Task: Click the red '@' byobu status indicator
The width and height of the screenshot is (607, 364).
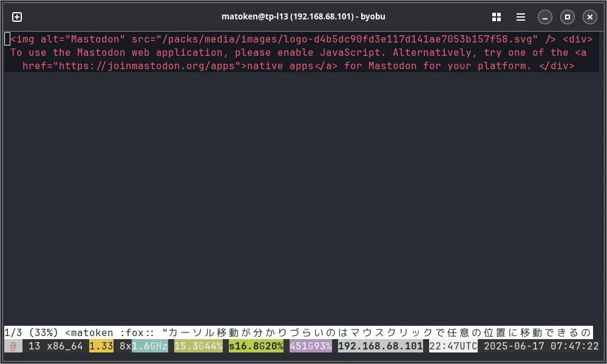Action: click(13, 346)
